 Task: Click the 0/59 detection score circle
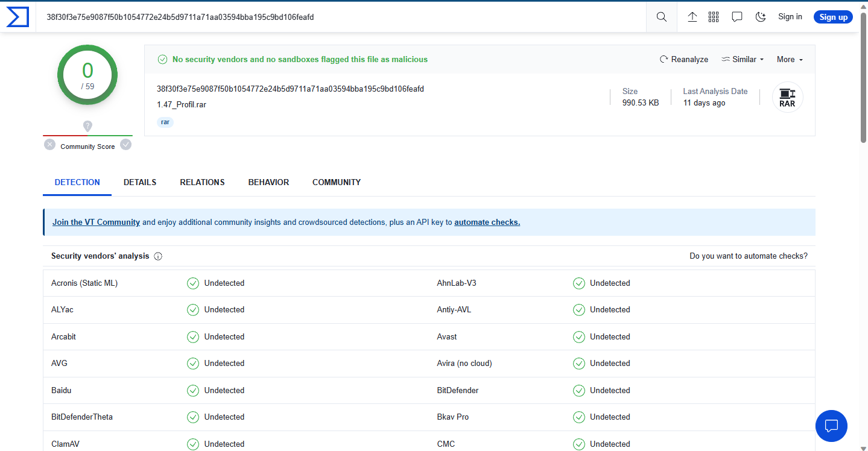point(87,75)
